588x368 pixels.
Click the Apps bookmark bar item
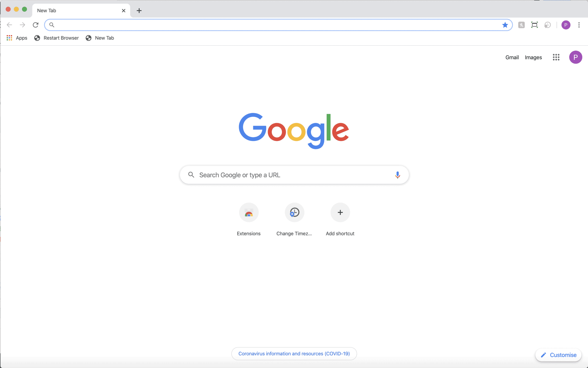click(x=16, y=38)
